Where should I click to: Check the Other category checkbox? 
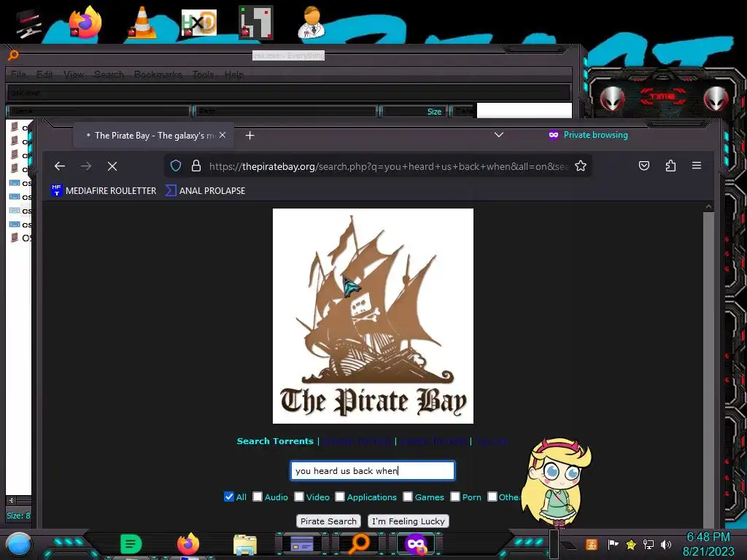click(x=492, y=497)
